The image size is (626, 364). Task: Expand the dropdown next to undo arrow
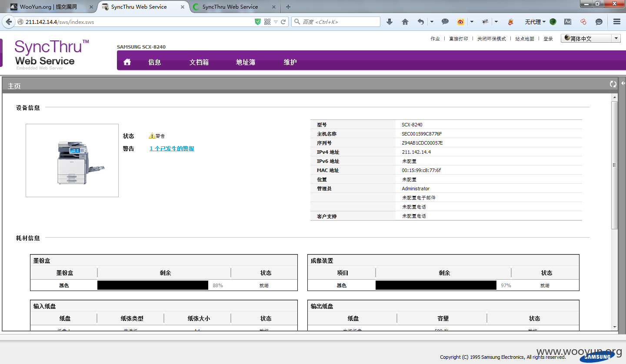(x=432, y=22)
